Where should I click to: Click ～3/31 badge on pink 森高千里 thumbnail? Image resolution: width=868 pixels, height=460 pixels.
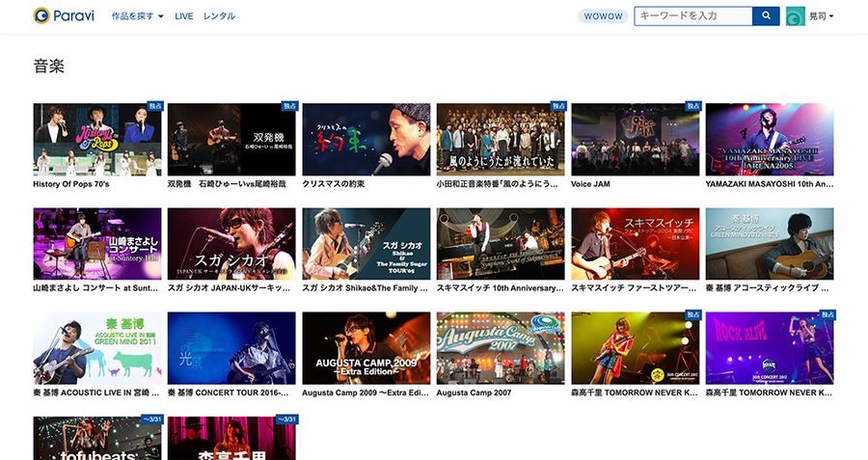[x=286, y=419]
